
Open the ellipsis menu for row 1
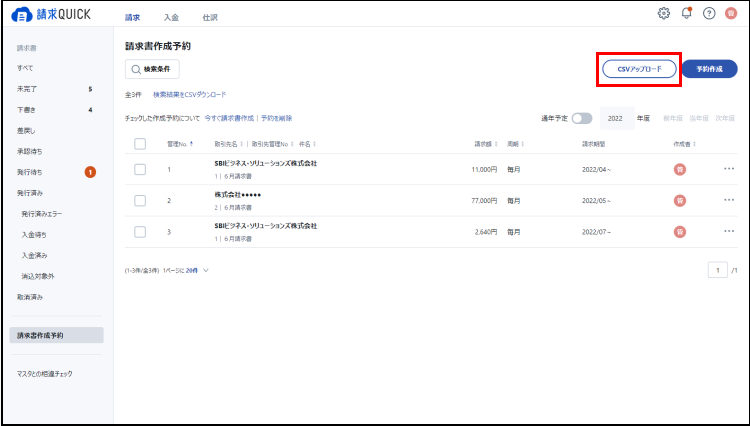[728, 169]
